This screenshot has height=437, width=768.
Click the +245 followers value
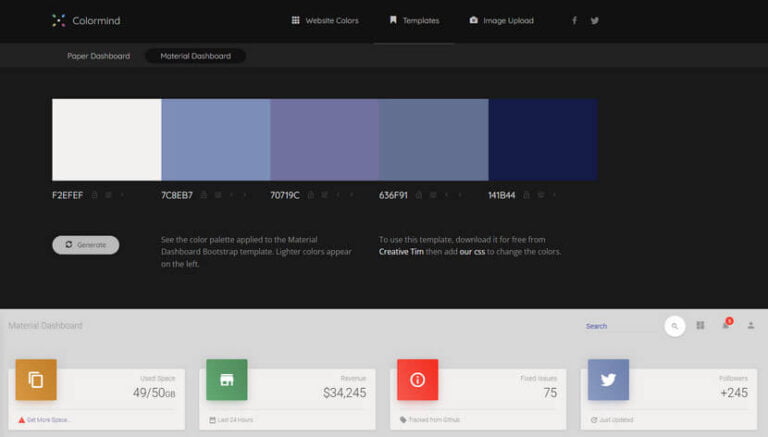click(x=734, y=393)
